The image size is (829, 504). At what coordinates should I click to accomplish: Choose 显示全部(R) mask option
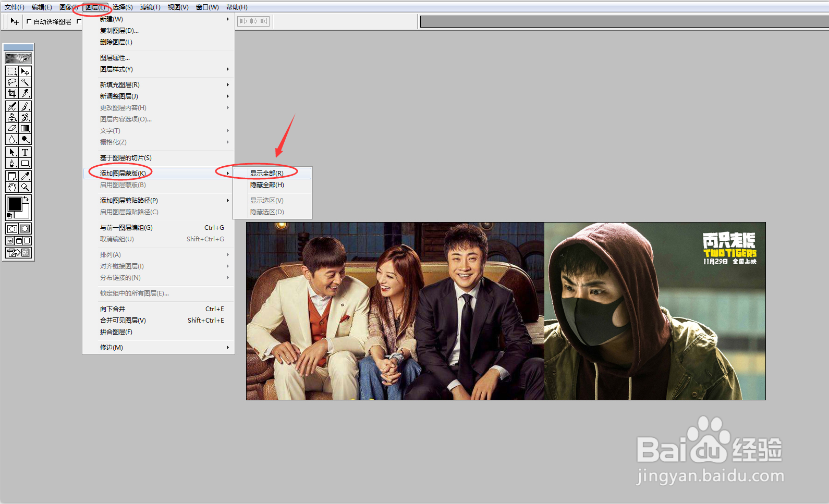[272, 174]
